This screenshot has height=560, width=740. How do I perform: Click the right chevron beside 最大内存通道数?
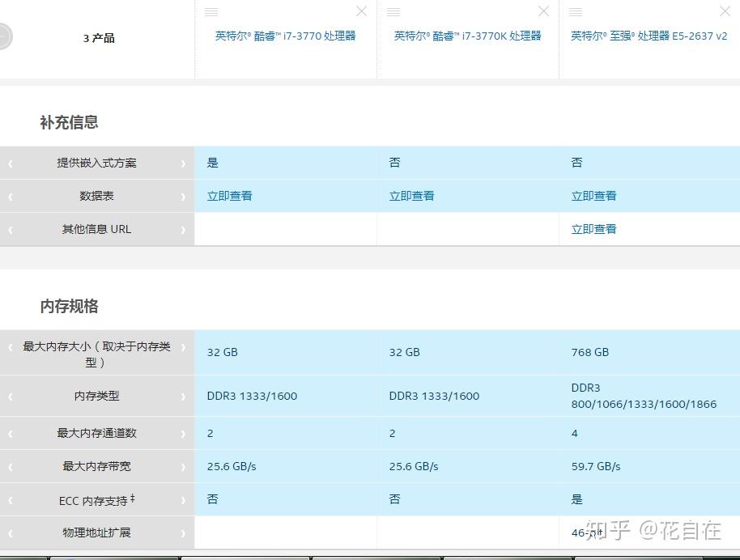(x=184, y=433)
